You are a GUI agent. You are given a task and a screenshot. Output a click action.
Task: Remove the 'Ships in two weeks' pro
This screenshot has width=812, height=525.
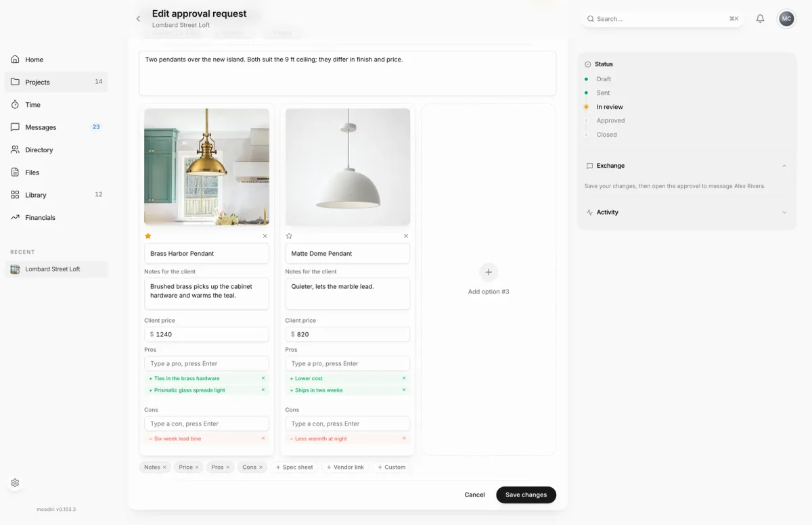(x=404, y=390)
